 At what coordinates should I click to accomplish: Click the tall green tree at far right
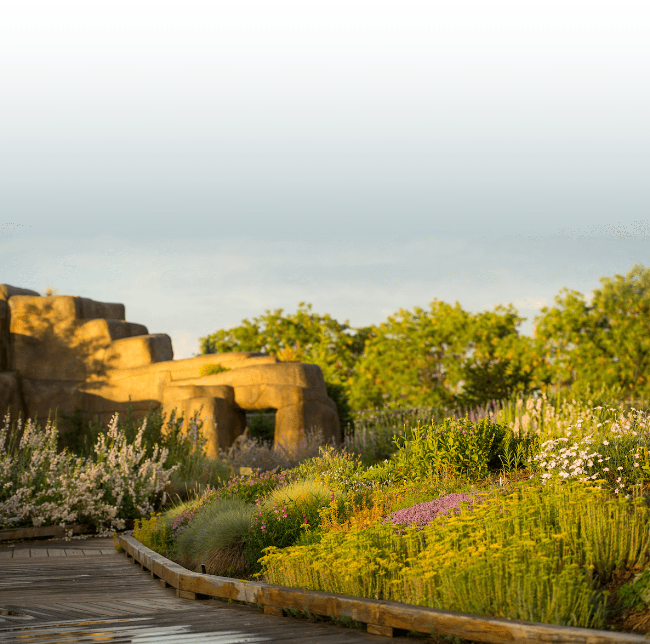pos(604,332)
